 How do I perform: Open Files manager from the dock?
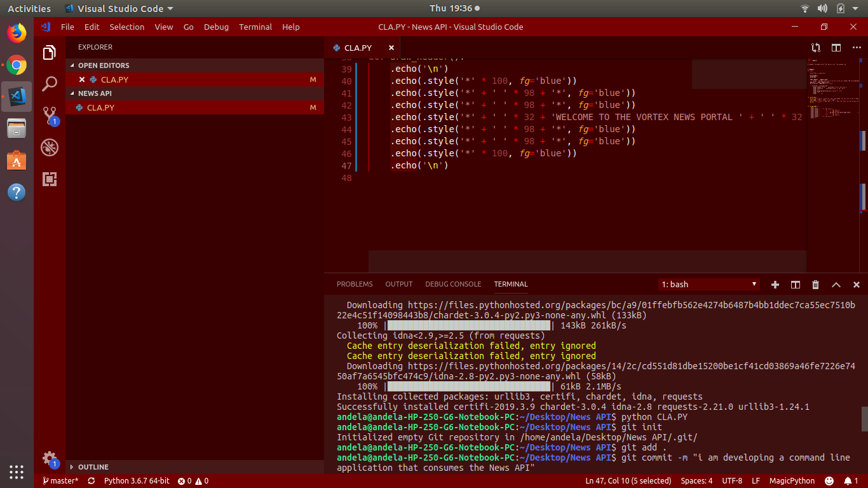coord(17,128)
